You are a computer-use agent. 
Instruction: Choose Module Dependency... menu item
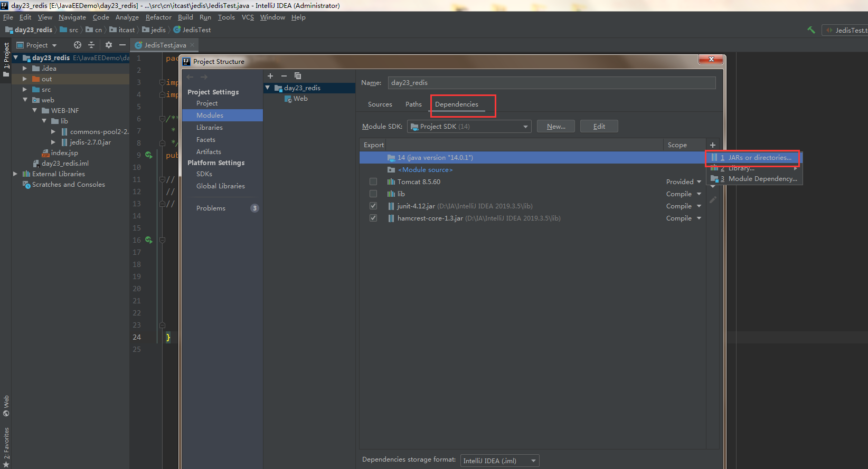(754, 179)
